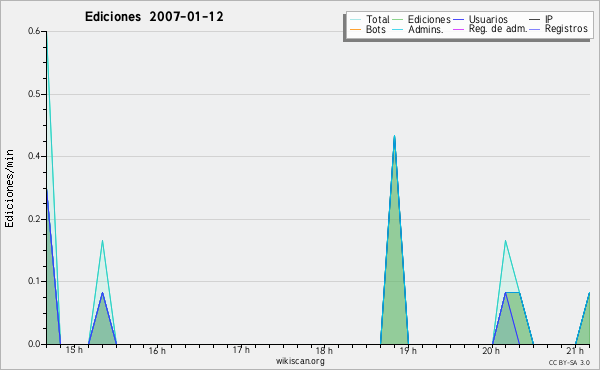
Task: Click the 20 h axis tick label
Action: coord(491,351)
